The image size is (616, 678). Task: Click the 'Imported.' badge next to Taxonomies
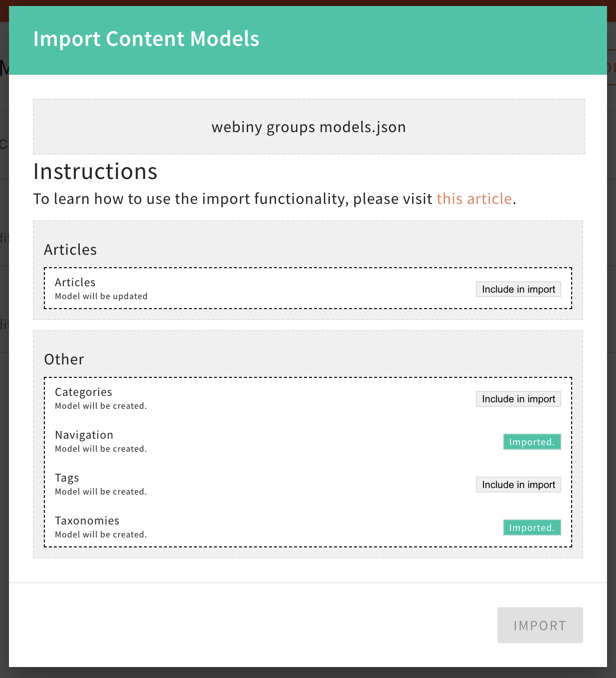click(531, 527)
